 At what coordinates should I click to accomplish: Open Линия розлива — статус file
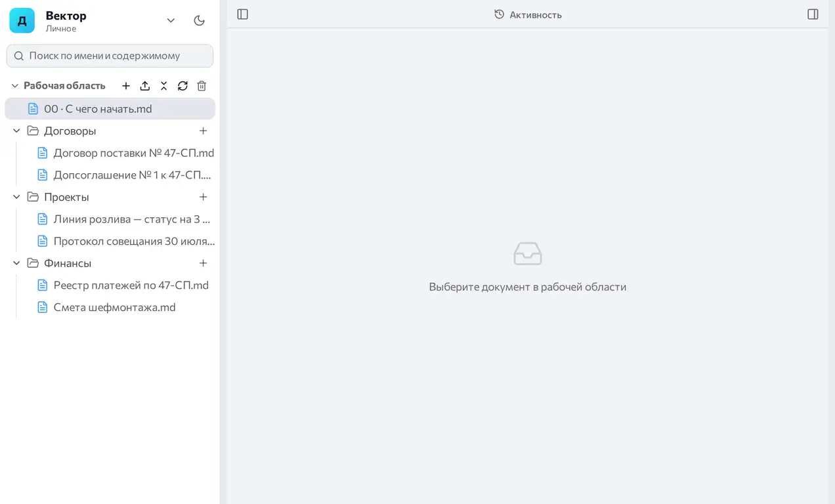[x=125, y=219]
